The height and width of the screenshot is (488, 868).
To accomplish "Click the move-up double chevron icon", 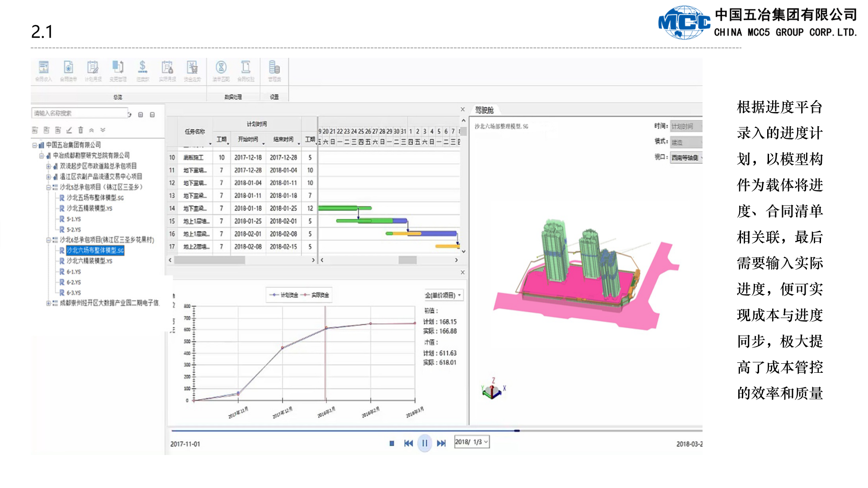I will pos(91,130).
